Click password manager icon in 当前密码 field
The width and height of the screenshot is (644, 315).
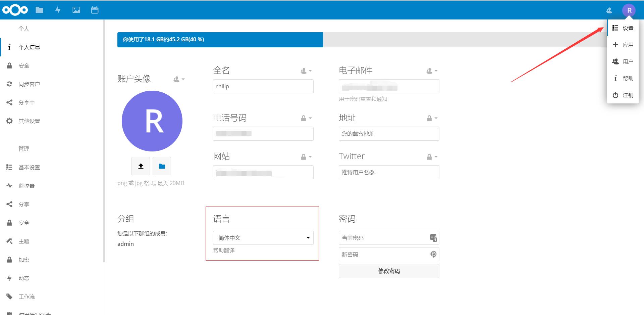[x=433, y=238]
